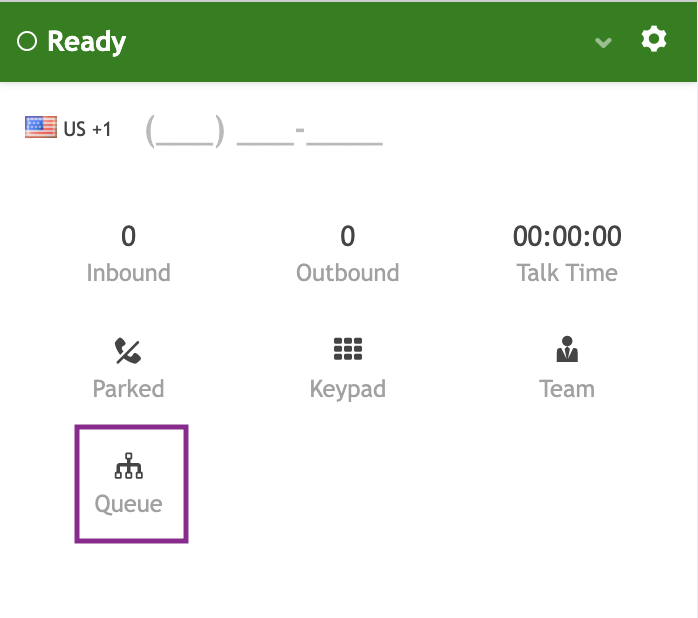698x618 pixels.
Task: Open the Parked calls phone icon
Action: click(x=128, y=350)
